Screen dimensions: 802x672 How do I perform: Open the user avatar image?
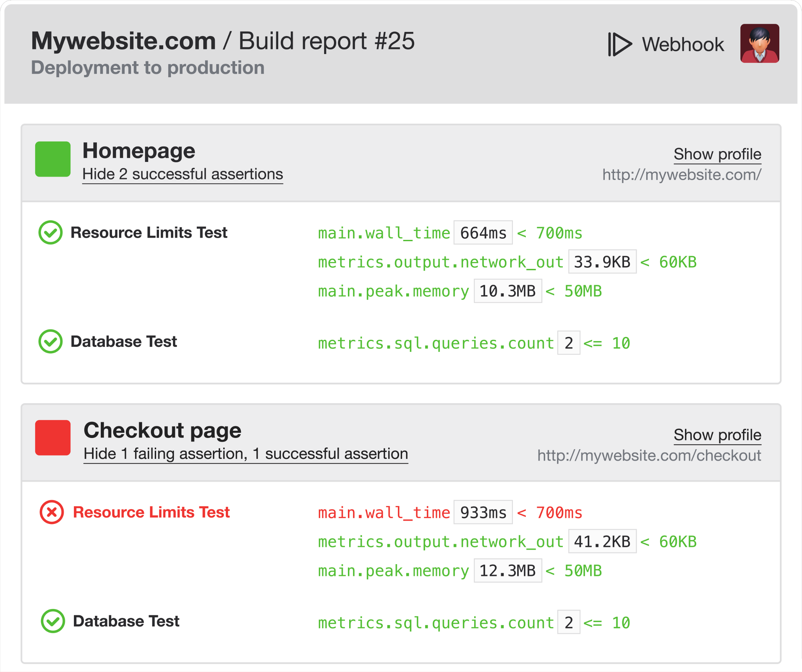point(760,44)
